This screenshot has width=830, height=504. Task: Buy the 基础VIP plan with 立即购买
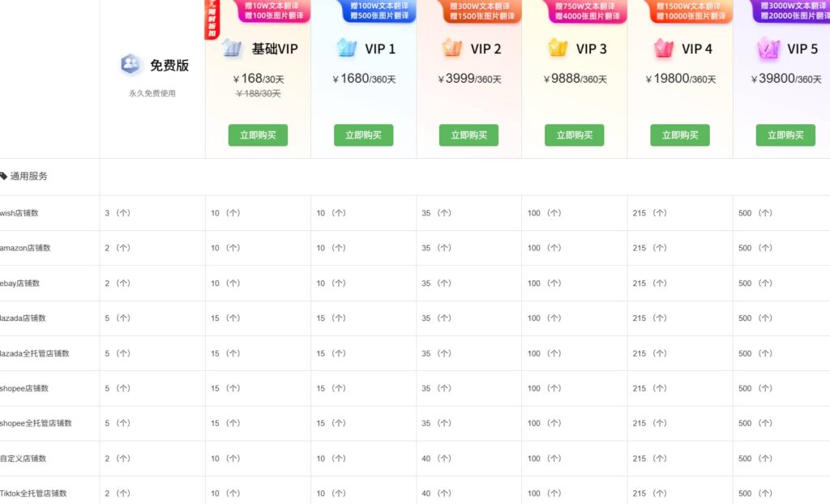pos(258,135)
